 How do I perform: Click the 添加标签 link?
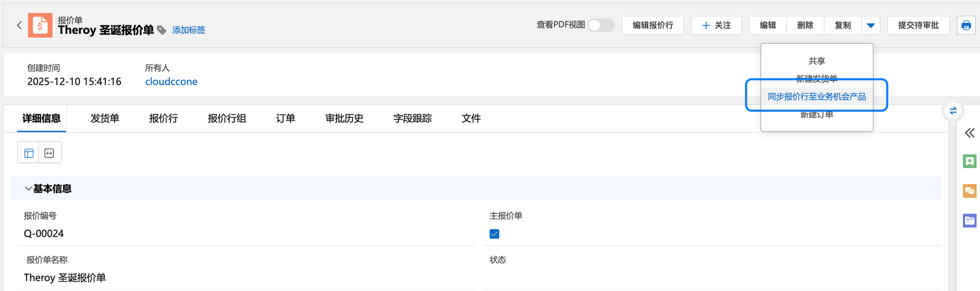coord(189,30)
